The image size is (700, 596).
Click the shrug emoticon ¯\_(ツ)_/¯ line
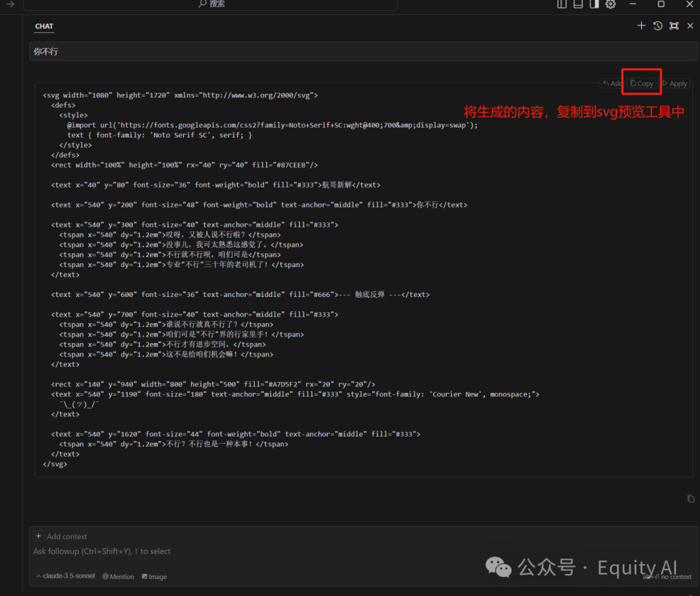coord(79,404)
